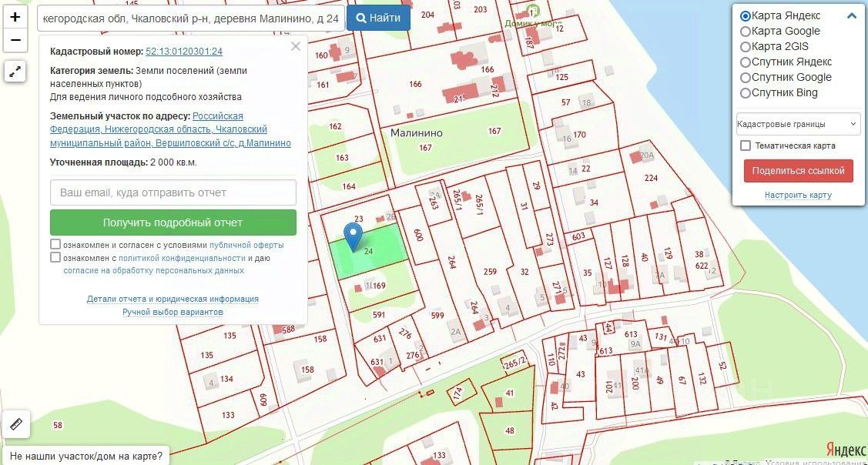
Task: Open the публичной оферты link
Action: pyautogui.click(x=246, y=245)
